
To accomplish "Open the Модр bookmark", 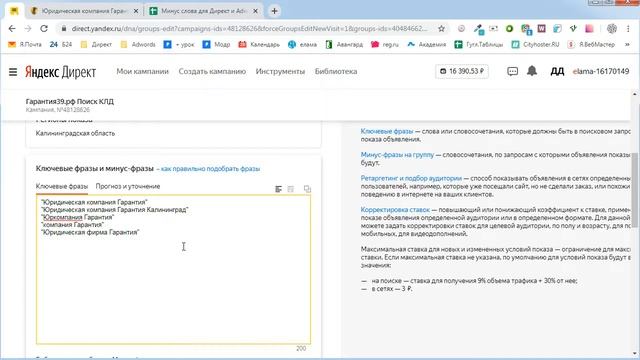I will coord(216,44).
